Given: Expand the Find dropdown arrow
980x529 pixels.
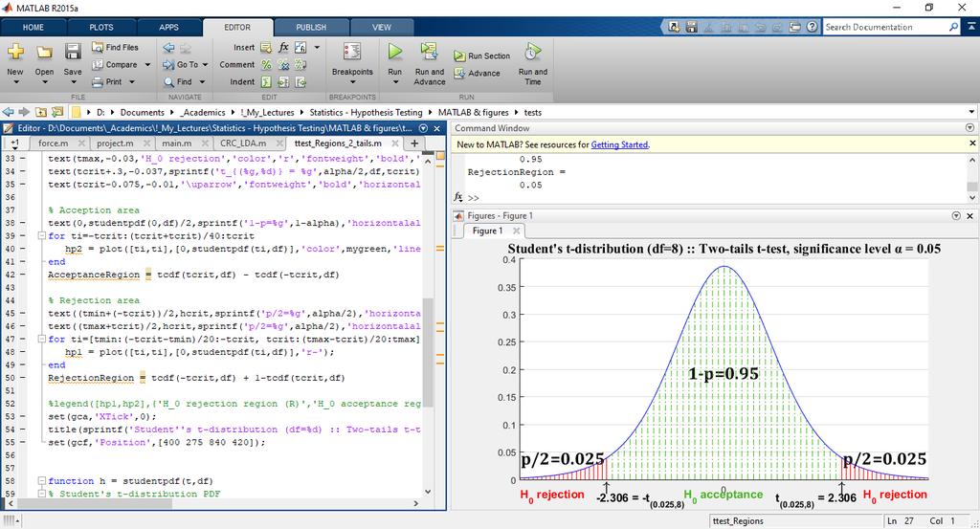Looking at the screenshot, I should (202, 82).
